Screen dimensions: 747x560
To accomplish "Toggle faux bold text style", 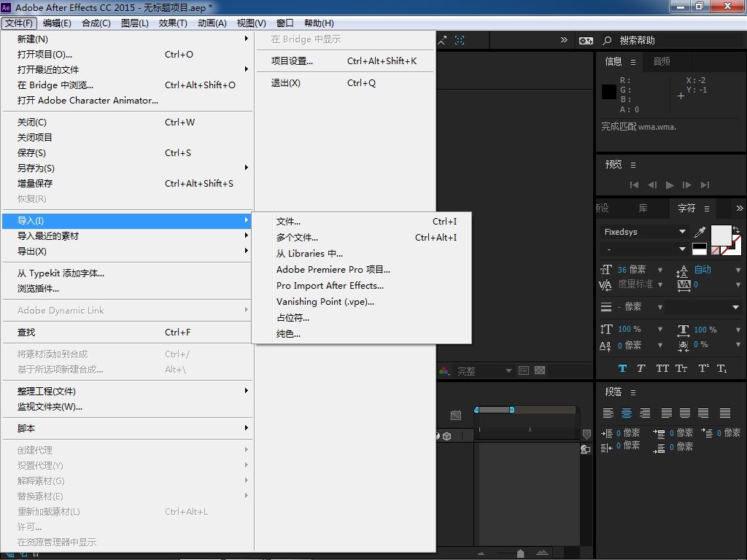I will 622,368.
